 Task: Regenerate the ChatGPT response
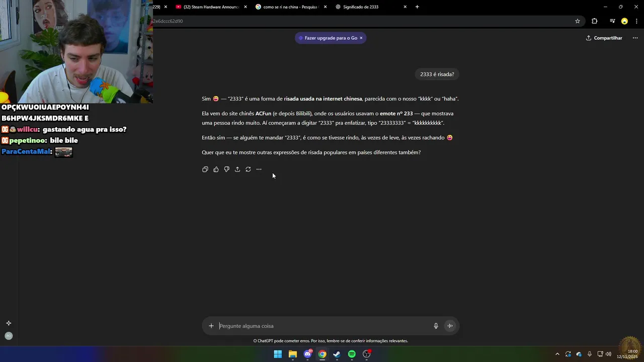point(248,169)
